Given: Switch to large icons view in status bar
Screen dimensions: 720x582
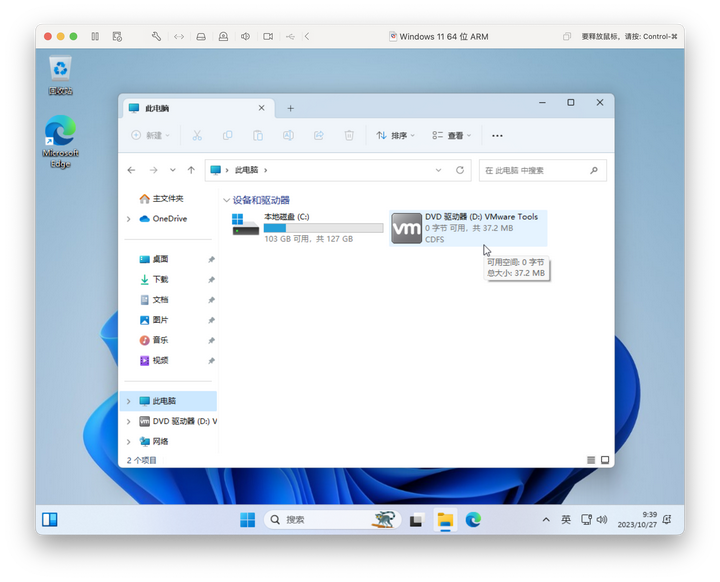Looking at the screenshot, I should pyautogui.click(x=605, y=460).
